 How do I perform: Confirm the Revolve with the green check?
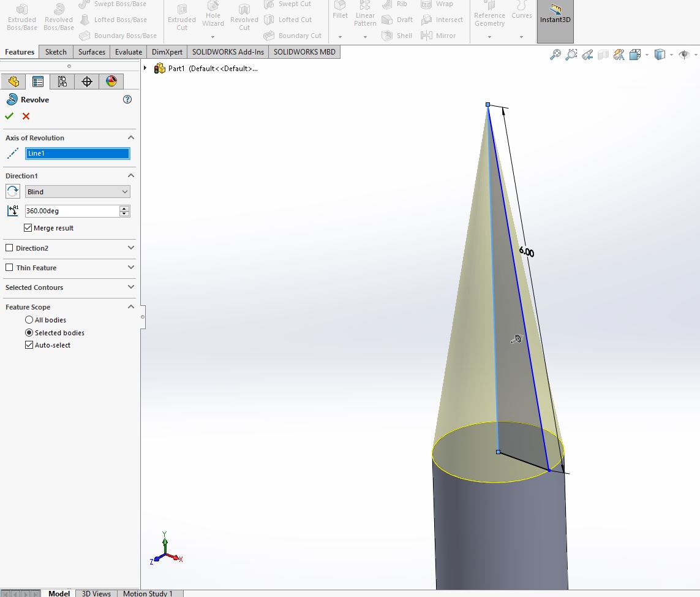click(x=9, y=116)
